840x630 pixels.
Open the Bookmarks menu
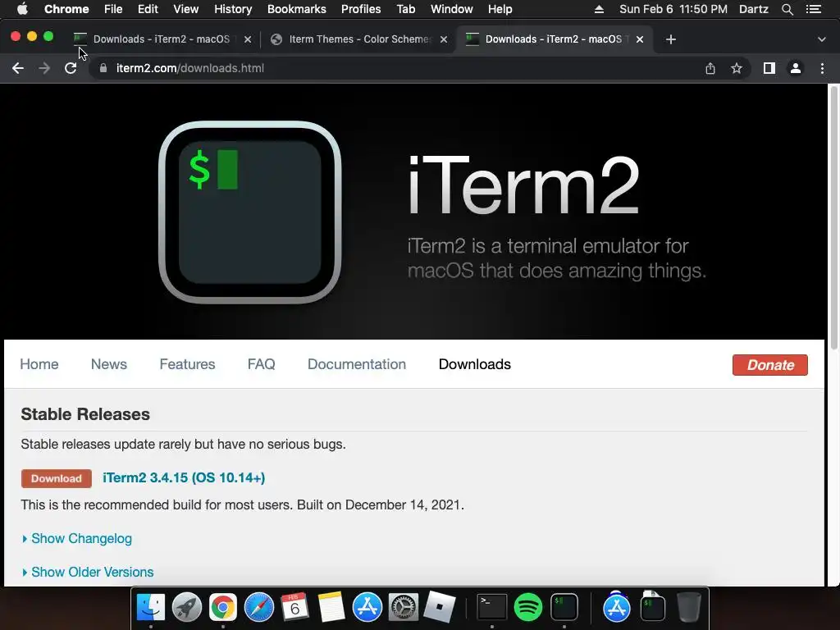coord(297,9)
